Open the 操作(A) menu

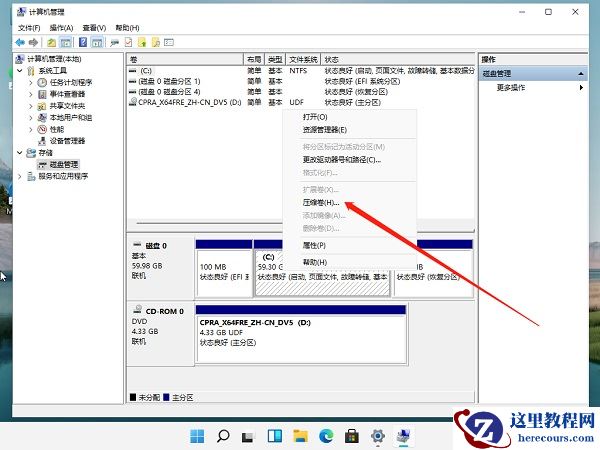(x=61, y=28)
